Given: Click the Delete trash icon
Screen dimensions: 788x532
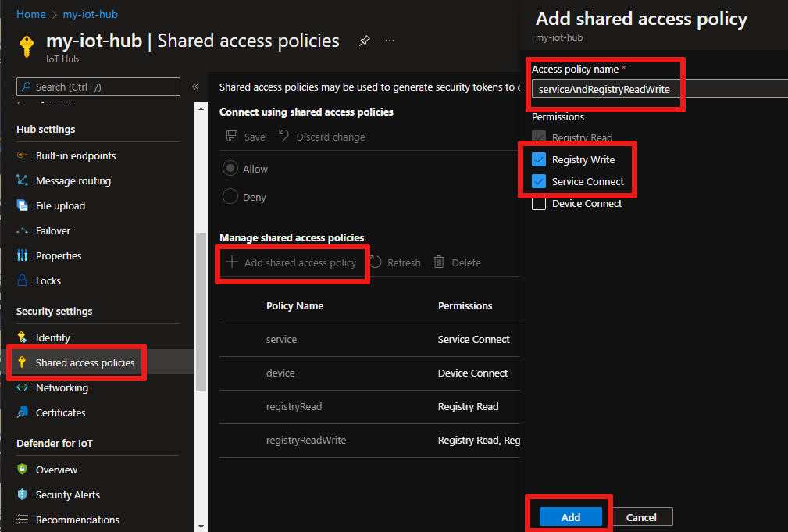Looking at the screenshot, I should click(440, 262).
